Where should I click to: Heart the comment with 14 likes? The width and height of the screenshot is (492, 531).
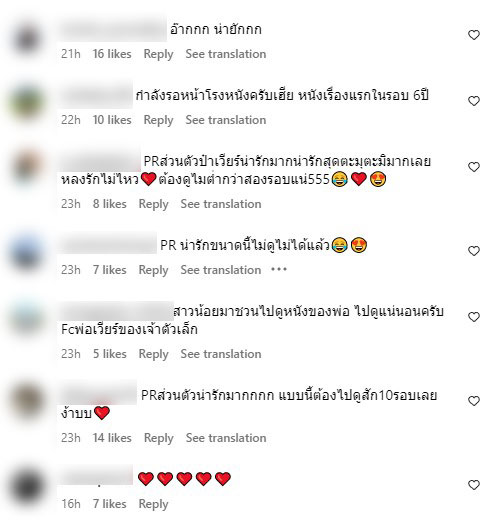[474, 401]
